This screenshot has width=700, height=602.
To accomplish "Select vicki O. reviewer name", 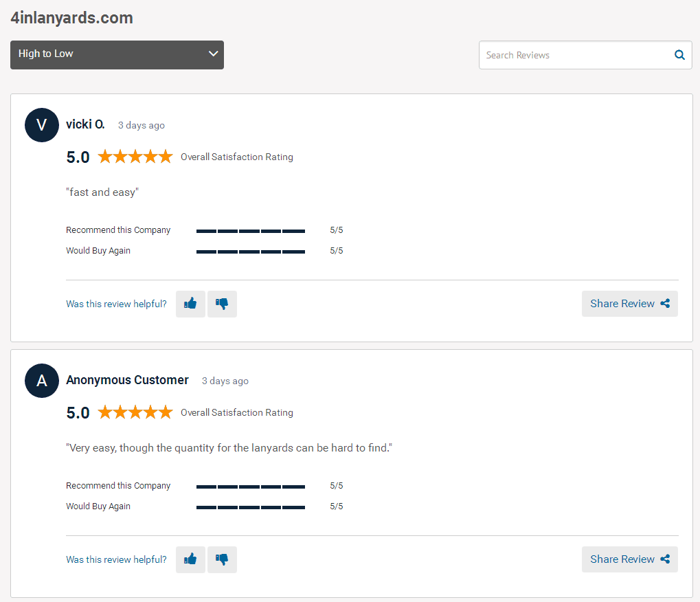I will (85, 124).
